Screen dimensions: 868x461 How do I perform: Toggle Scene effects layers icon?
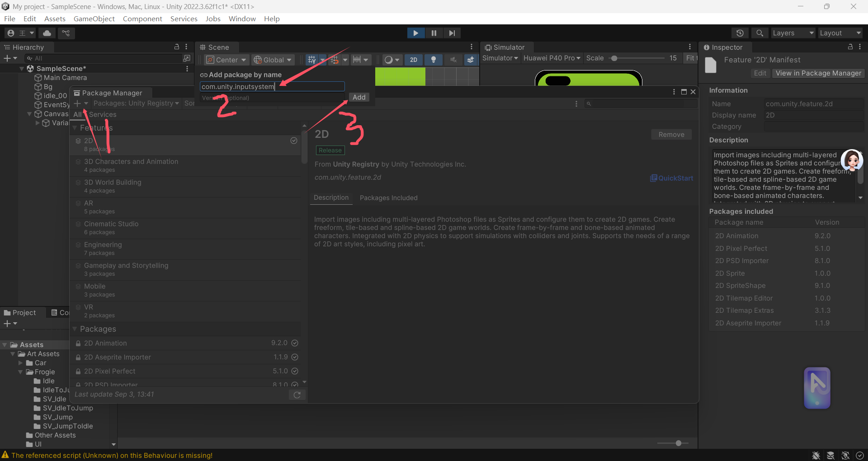471,60
